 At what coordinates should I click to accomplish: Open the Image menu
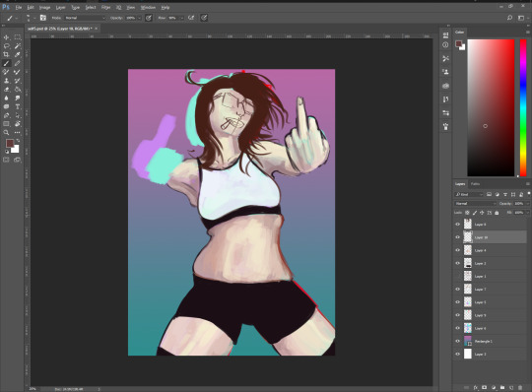44,7
